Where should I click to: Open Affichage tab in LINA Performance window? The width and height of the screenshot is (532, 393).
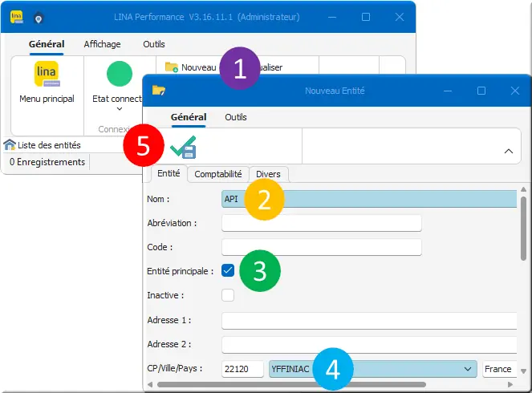pos(102,44)
